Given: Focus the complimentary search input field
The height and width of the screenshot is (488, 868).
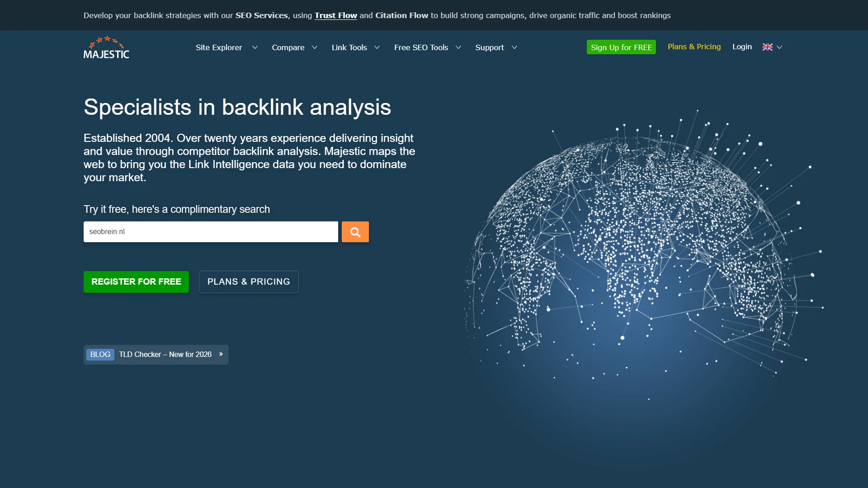Looking at the screenshot, I should pos(211,232).
